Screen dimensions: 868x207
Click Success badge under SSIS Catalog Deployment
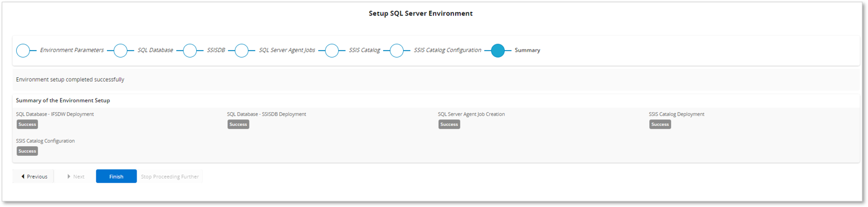(660, 124)
